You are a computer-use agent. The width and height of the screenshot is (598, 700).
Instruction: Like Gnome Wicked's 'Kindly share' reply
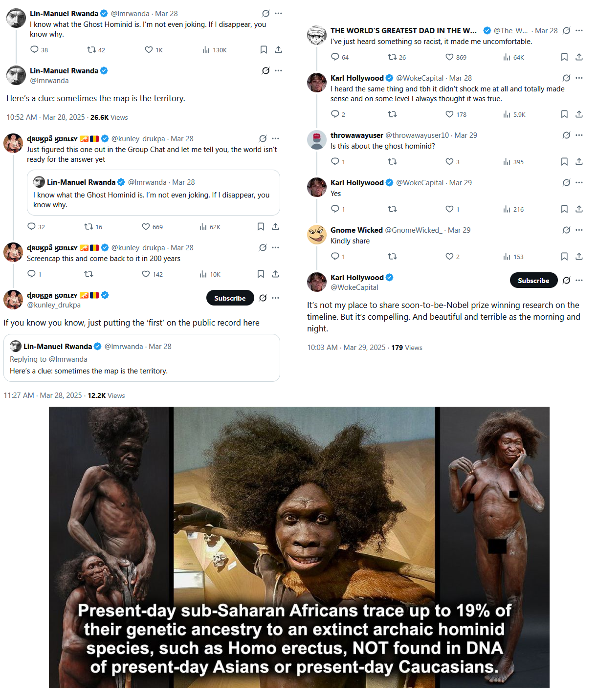(452, 257)
